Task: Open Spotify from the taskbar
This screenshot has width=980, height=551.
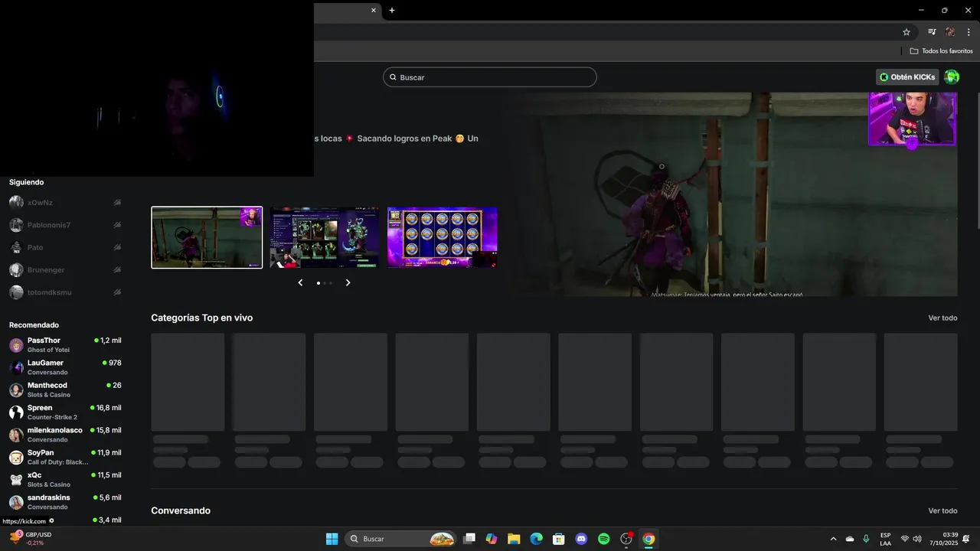Action: (x=603, y=539)
